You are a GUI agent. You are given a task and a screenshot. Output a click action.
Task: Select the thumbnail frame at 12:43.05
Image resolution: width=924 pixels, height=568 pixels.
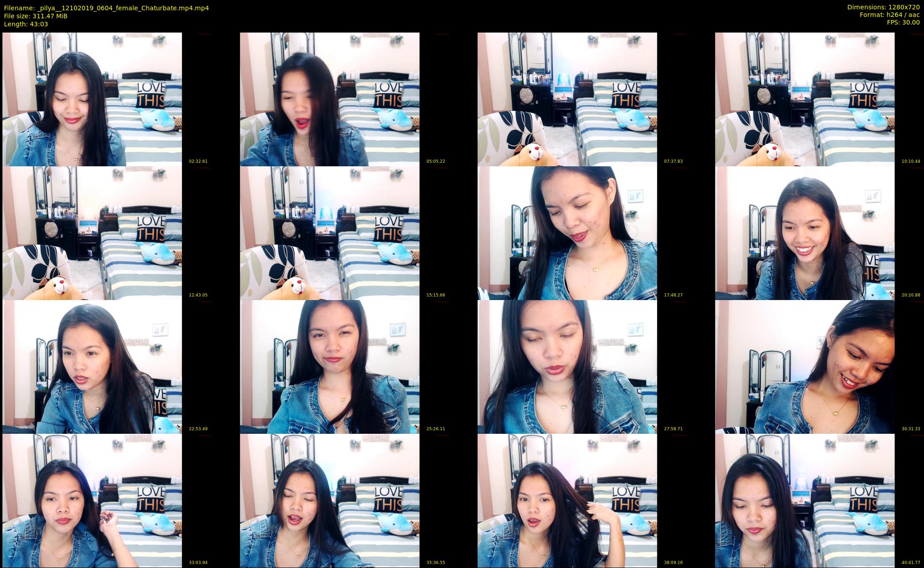[92, 233]
